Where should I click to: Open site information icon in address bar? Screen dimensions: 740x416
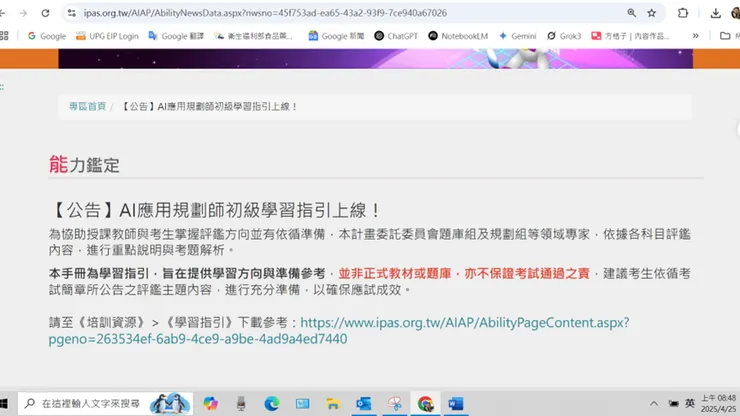pyautogui.click(x=72, y=13)
